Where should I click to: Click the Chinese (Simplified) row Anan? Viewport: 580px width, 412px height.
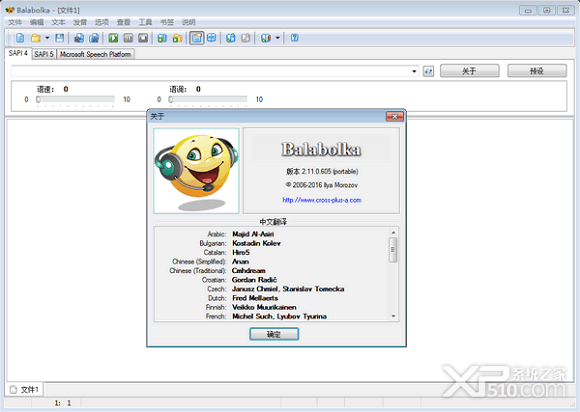point(210,261)
